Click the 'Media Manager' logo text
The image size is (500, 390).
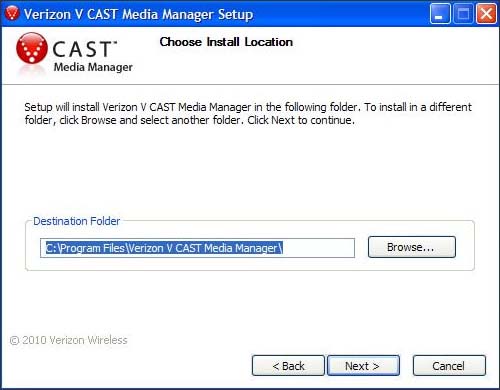(x=93, y=67)
